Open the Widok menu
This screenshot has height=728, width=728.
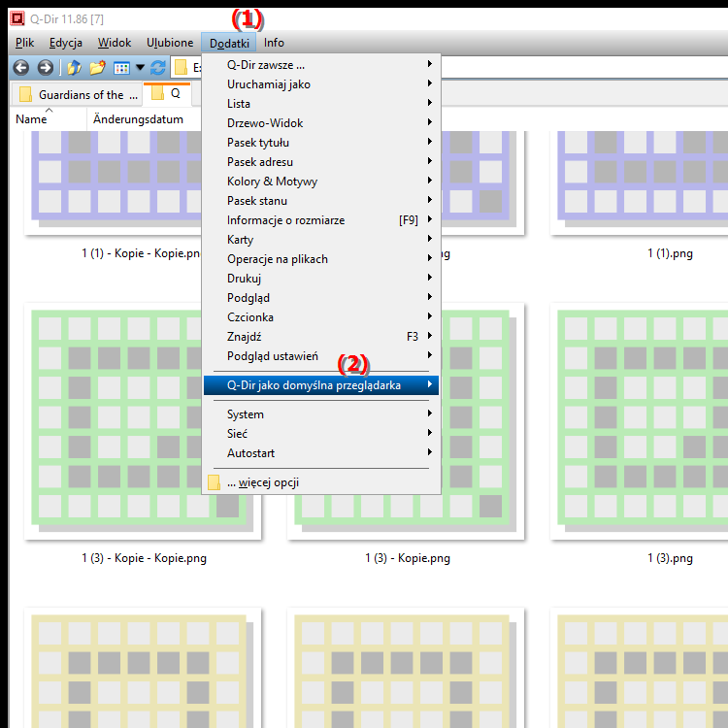pos(115,43)
